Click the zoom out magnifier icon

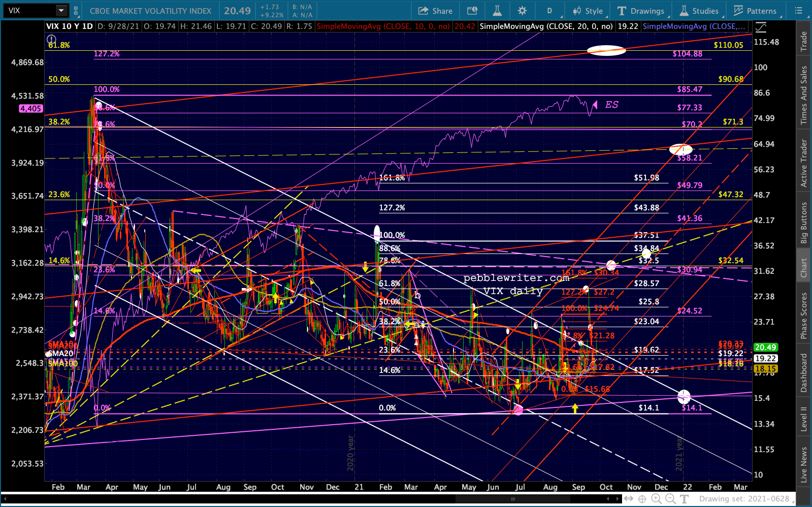pyautogui.click(x=670, y=499)
